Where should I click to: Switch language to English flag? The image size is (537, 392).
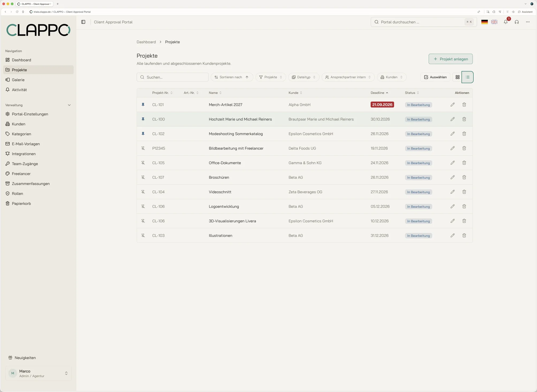coord(494,22)
